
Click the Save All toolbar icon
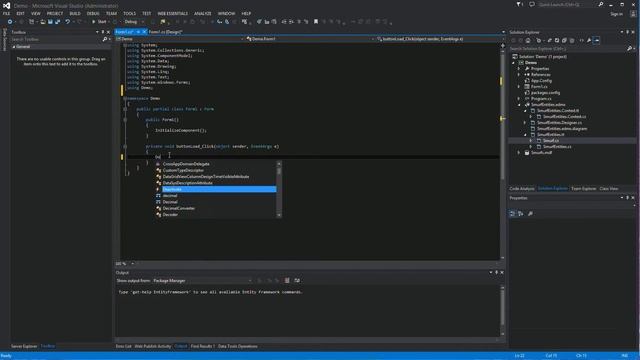click(58, 22)
